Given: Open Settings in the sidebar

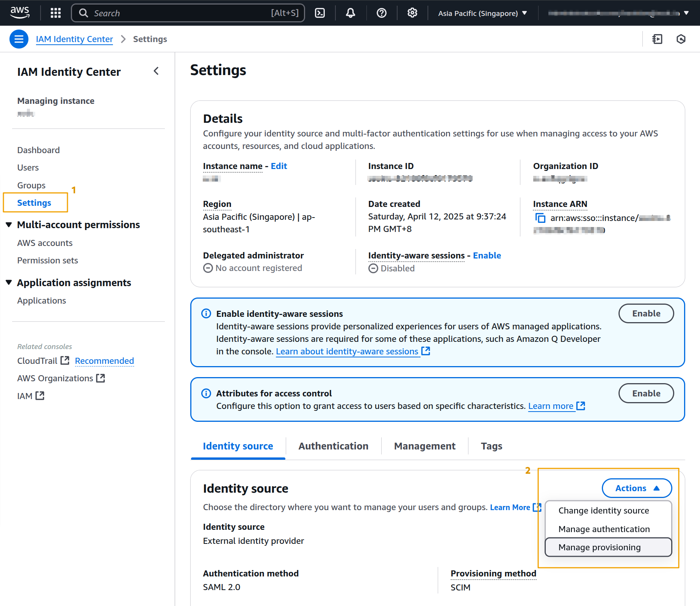Looking at the screenshot, I should point(34,203).
